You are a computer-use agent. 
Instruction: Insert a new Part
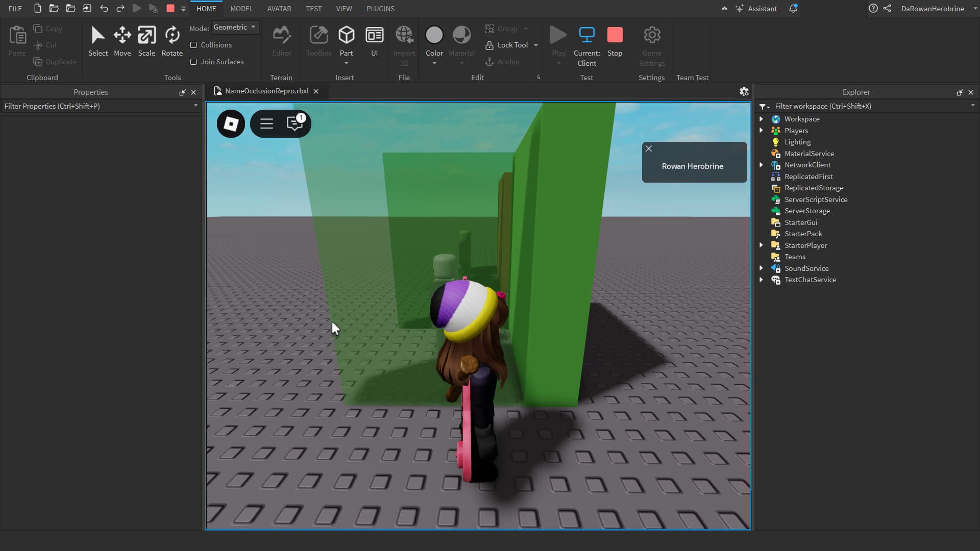coord(347,37)
